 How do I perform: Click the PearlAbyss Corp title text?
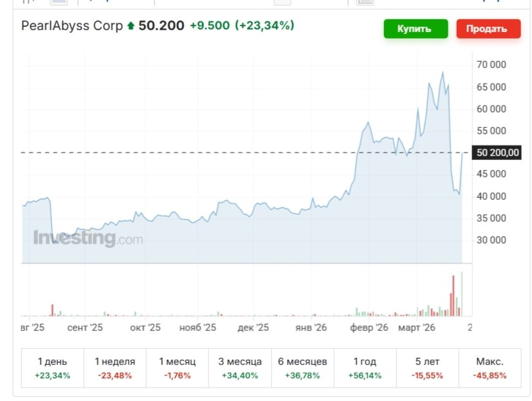[72, 26]
